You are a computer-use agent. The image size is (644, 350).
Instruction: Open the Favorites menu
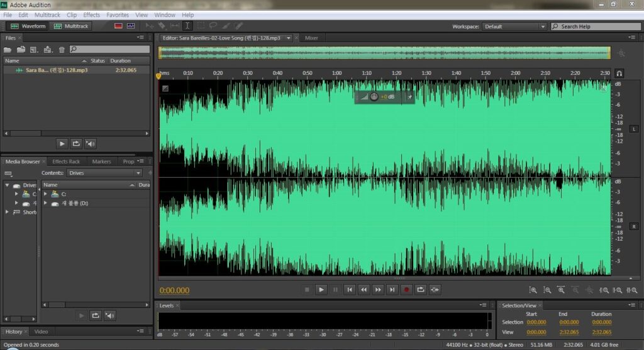pyautogui.click(x=118, y=15)
